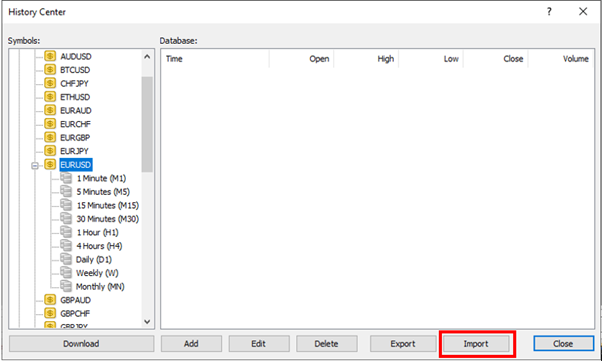Click the Time column header
The width and height of the screenshot is (602, 361).
point(215,59)
